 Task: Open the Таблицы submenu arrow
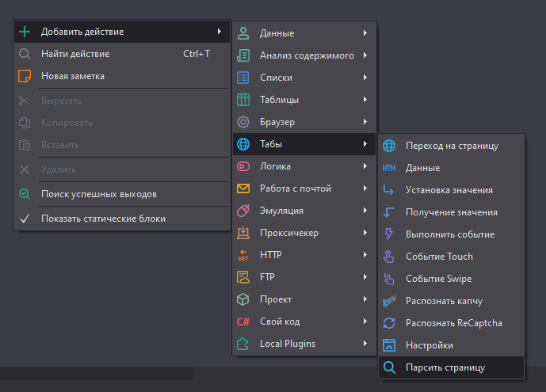pyautogui.click(x=365, y=100)
